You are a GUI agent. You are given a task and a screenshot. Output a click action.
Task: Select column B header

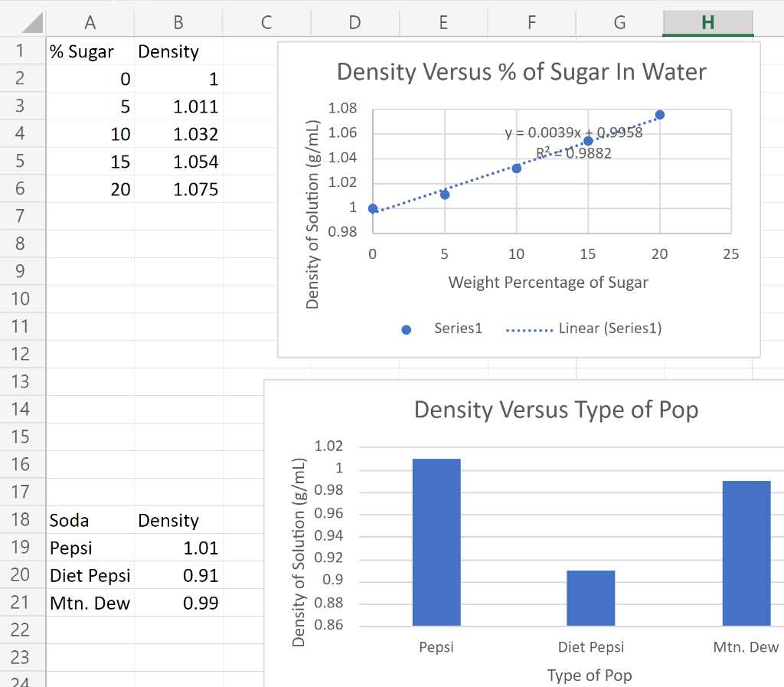pos(178,22)
